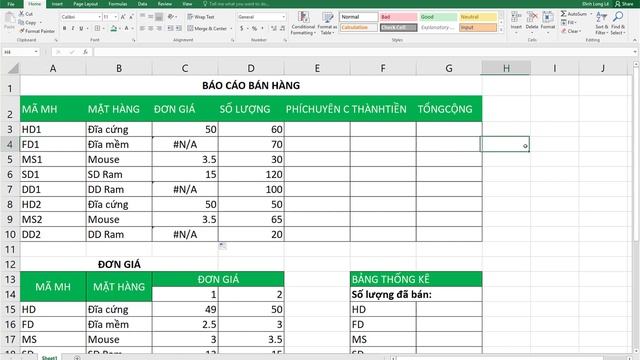This screenshot has height=360, width=640.
Task: Open the General number format dropdown
Action: click(x=284, y=17)
